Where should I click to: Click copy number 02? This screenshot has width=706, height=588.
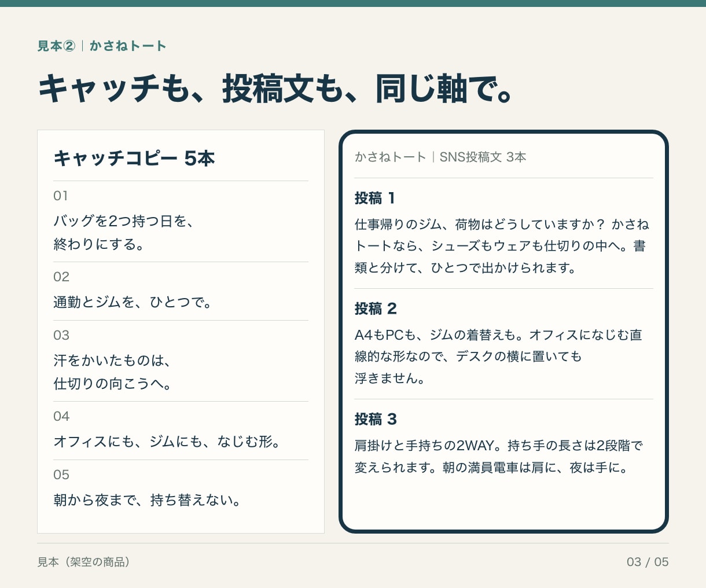[61, 277]
